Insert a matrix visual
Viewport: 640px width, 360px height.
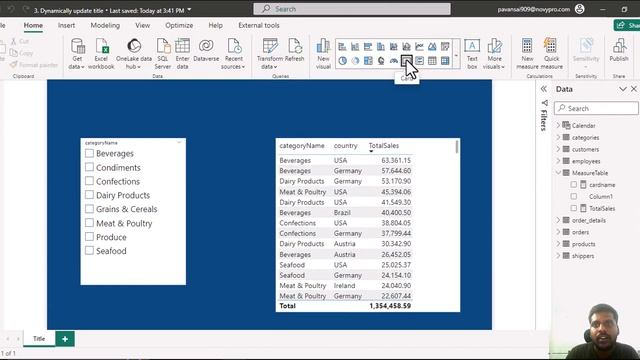(x=445, y=61)
